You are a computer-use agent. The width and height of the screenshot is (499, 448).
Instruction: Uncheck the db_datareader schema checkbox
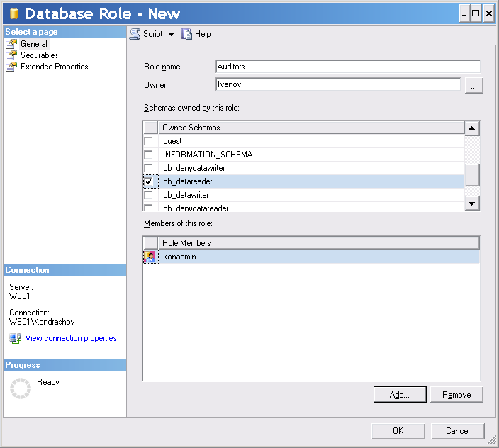point(149,181)
